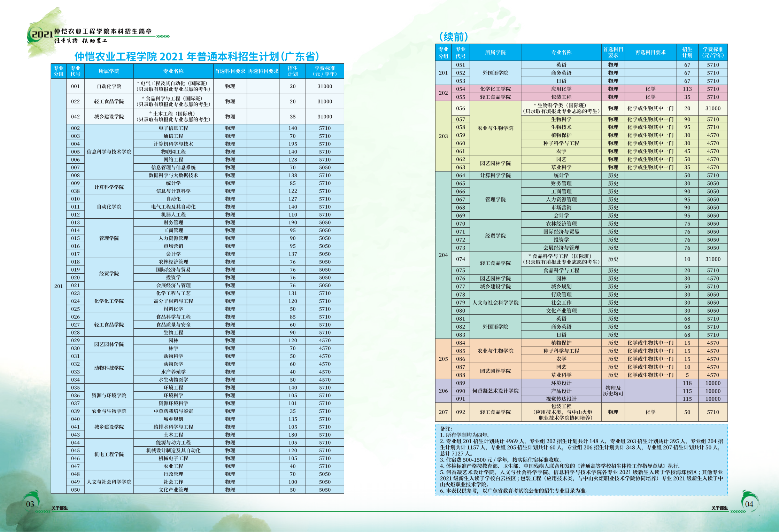Click the right table 再选科目要求 header
Image resolution: width=779 pixels, height=532 pixels.
[x=650, y=52]
